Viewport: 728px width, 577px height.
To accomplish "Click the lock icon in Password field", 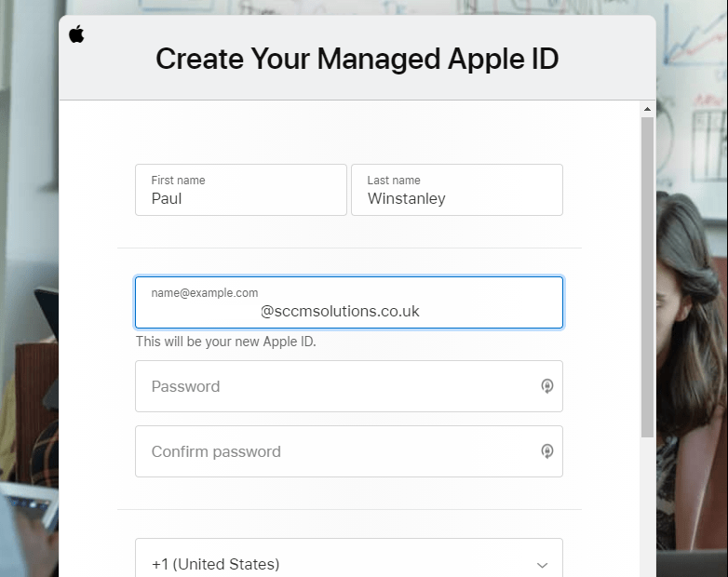I will (547, 386).
